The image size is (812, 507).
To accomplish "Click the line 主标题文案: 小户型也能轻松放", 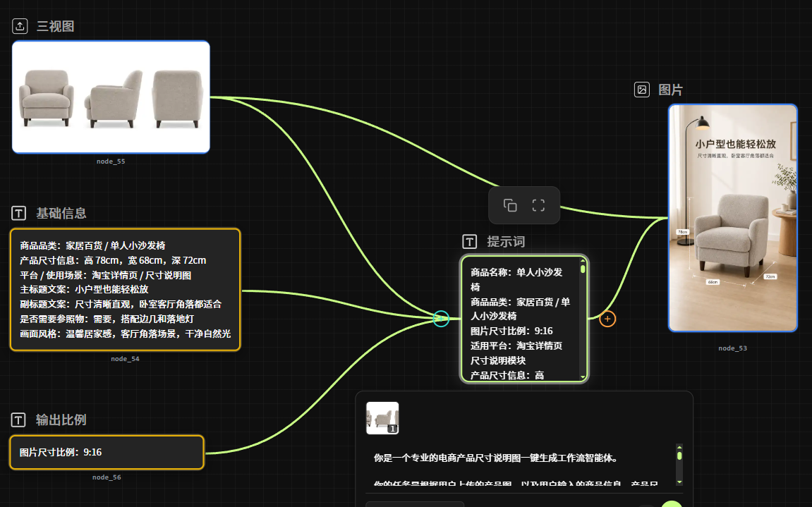I will [x=84, y=290].
